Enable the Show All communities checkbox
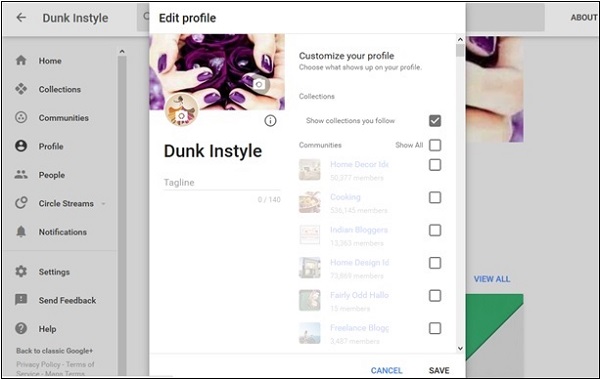The width and height of the screenshot is (600, 379). (x=435, y=145)
